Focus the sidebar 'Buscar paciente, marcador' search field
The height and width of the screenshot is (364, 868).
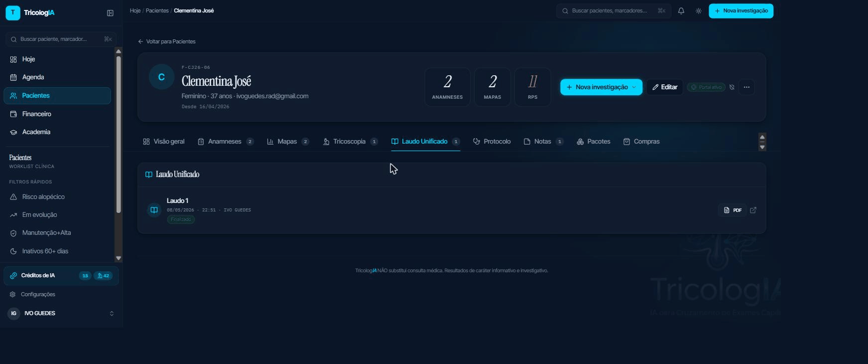pos(61,39)
